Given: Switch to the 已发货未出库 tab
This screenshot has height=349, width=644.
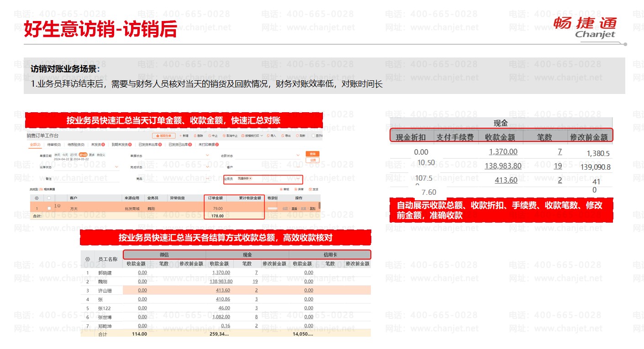Looking at the screenshot, I should pyautogui.click(x=150, y=145).
